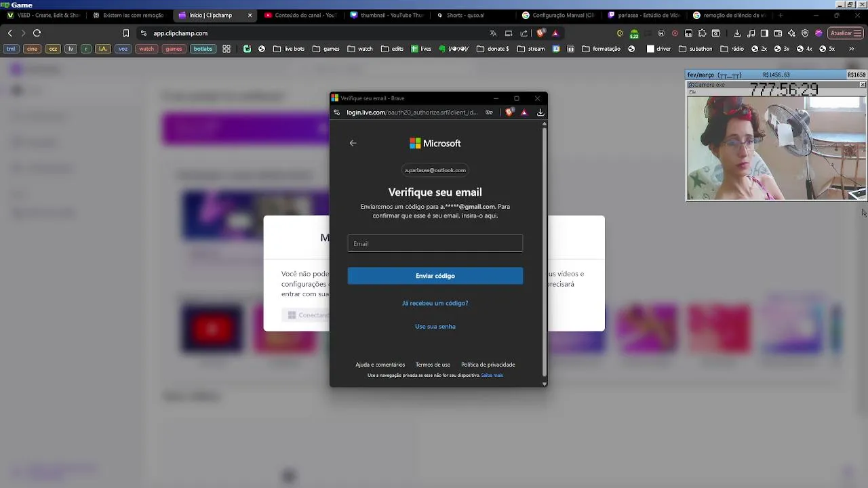Click Brave Rewards triangle icon in main toolbar
Image resolution: width=868 pixels, height=488 pixels.
tap(555, 33)
